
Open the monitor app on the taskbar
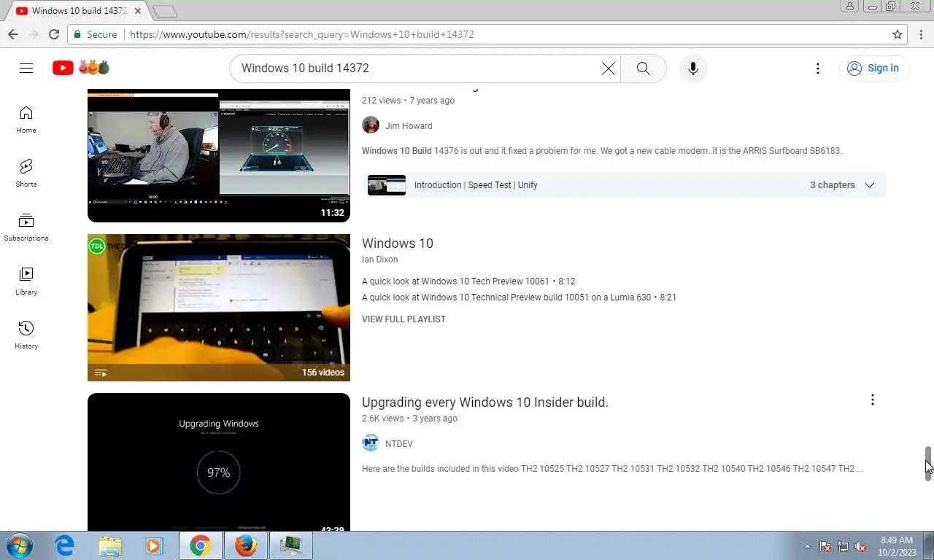coord(291,545)
